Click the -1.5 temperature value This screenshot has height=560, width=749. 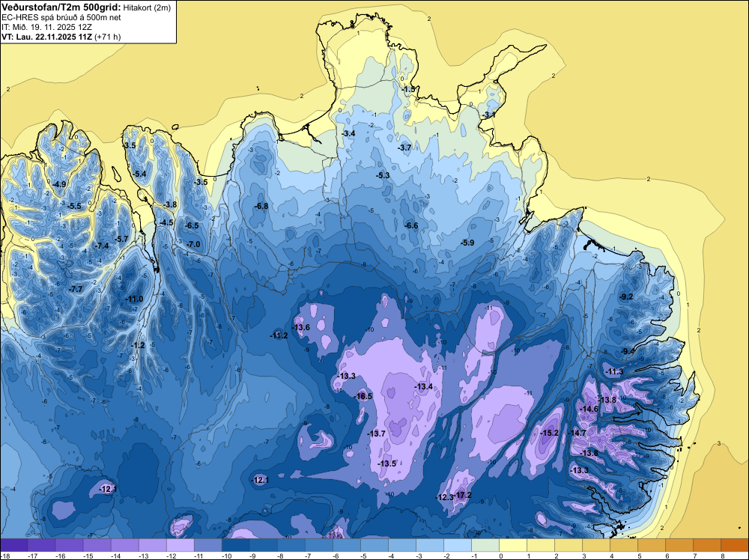coord(408,89)
